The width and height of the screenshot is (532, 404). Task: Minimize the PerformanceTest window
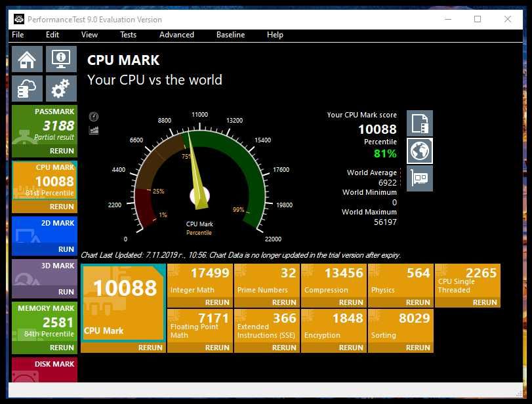[448, 19]
